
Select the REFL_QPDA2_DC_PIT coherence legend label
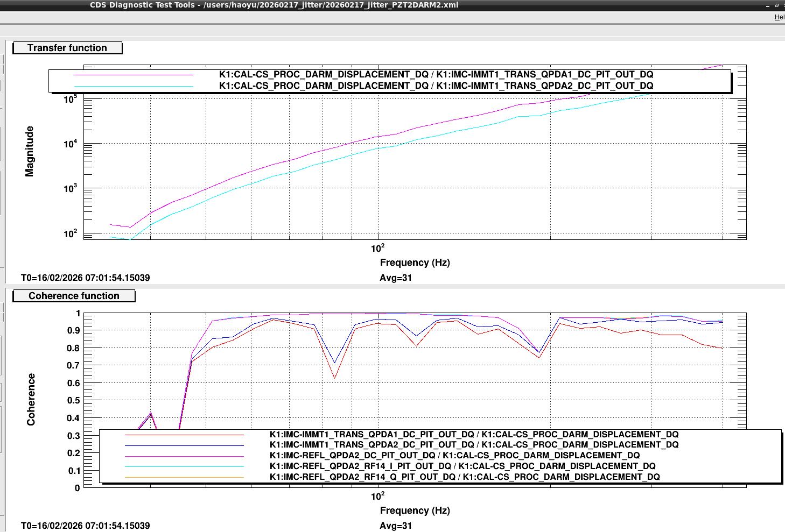click(454, 456)
